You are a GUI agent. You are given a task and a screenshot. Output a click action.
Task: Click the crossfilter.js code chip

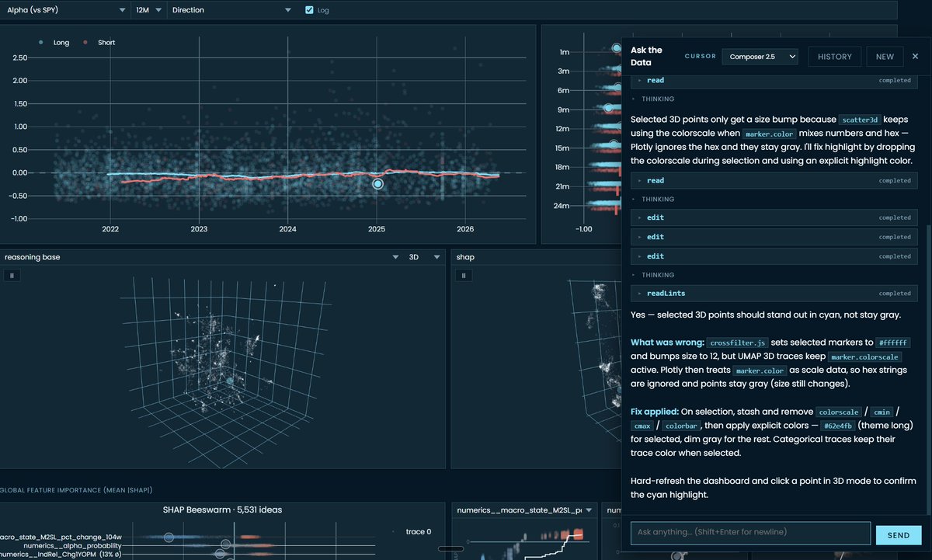[737, 343]
